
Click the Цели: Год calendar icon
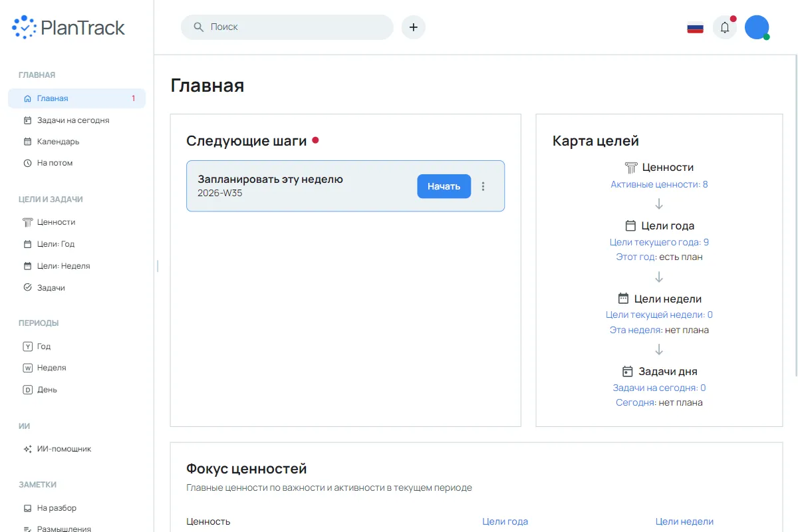[x=27, y=244]
